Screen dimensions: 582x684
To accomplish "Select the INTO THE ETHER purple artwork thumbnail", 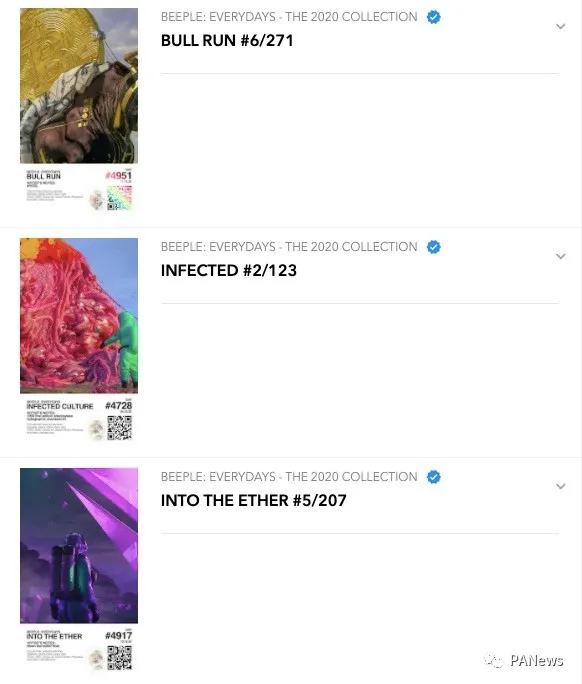I will tap(79, 546).
